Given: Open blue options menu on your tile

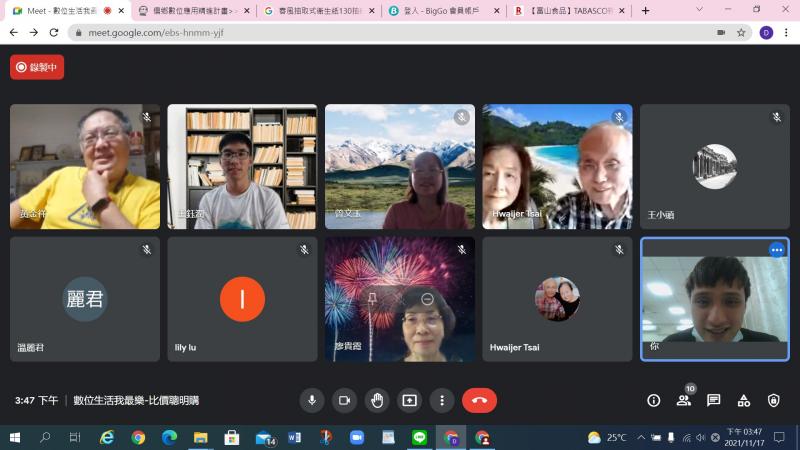Looking at the screenshot, I should 776,250.
